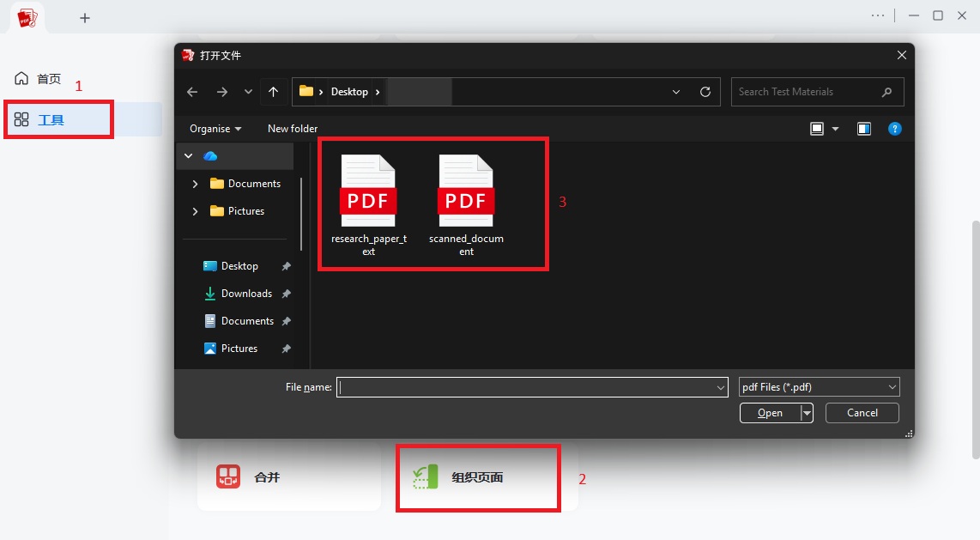Open the File name dropdown arrow
The image size is (980, 540).
tap(721, 387)
